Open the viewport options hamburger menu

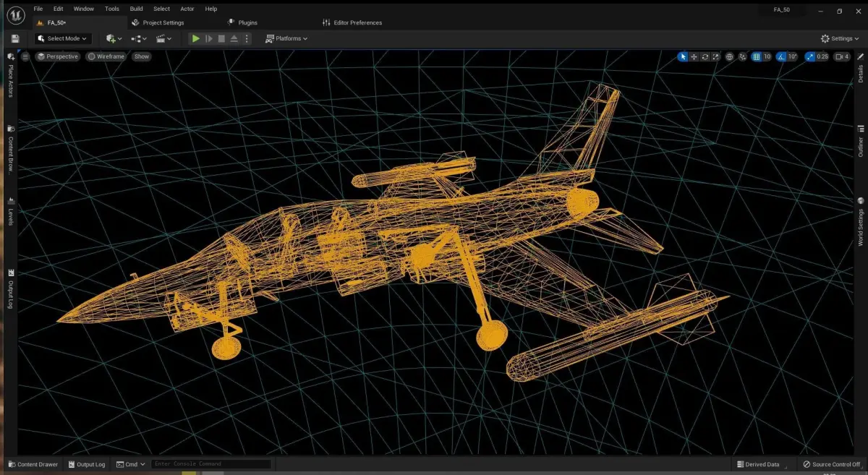click(25, 56)
